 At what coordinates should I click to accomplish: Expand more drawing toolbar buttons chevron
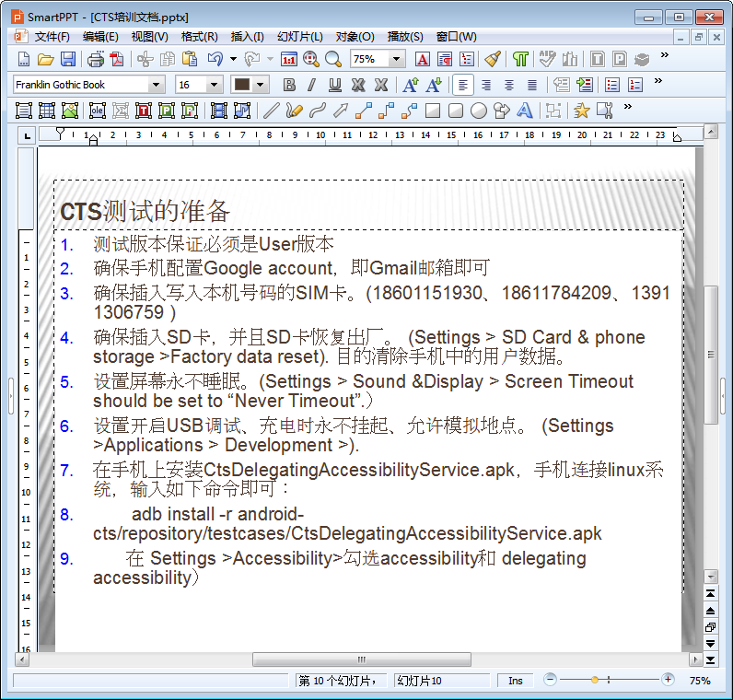pos(627,107)
